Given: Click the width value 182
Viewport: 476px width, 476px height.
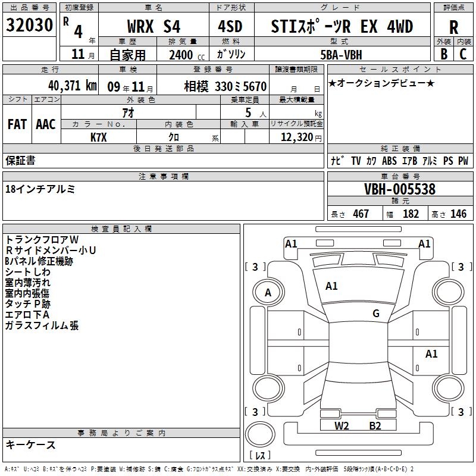Looking at the screenshot, I should tap(411, 214).
